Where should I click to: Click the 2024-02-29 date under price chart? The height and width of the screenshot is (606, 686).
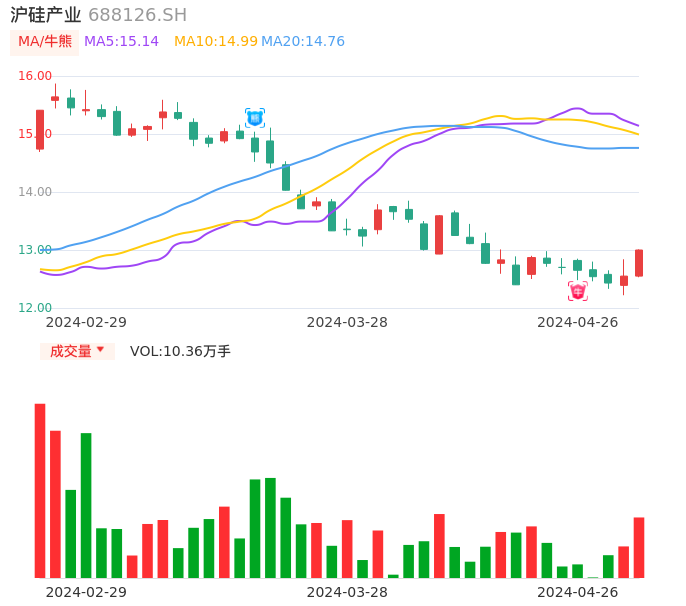pyautogui.click(x=86, y=322)
